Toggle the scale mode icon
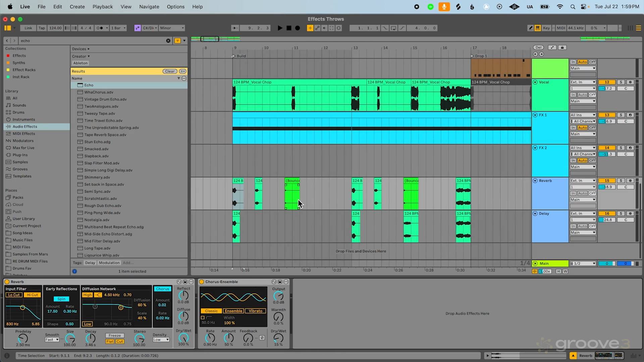The image size is (644, 362). tap(138, 28)
